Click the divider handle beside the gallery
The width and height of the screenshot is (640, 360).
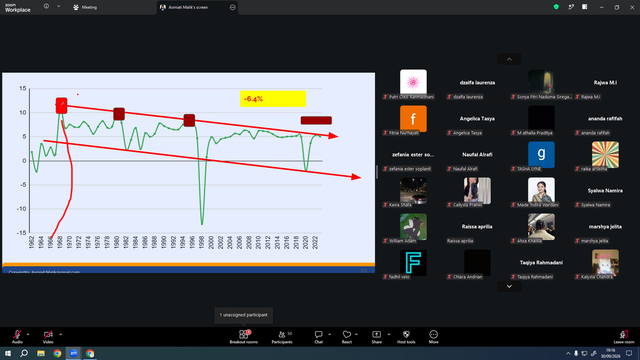click(377, 172)
